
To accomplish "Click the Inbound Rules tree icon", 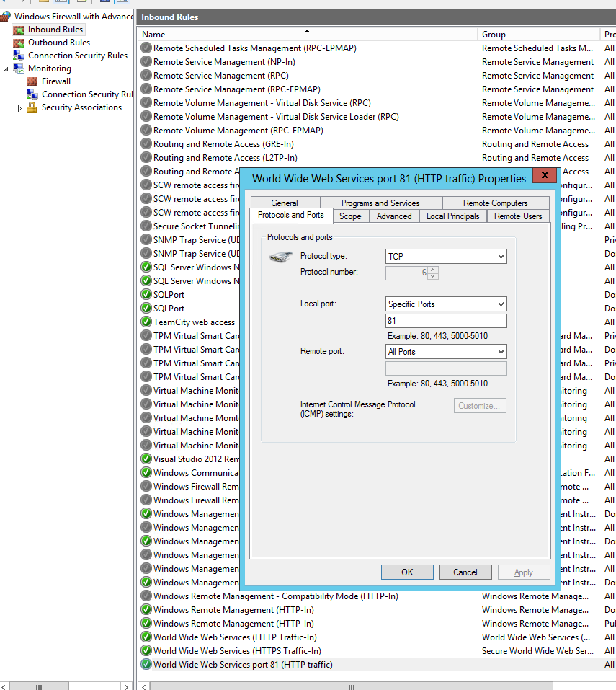I will click(19, 30).
